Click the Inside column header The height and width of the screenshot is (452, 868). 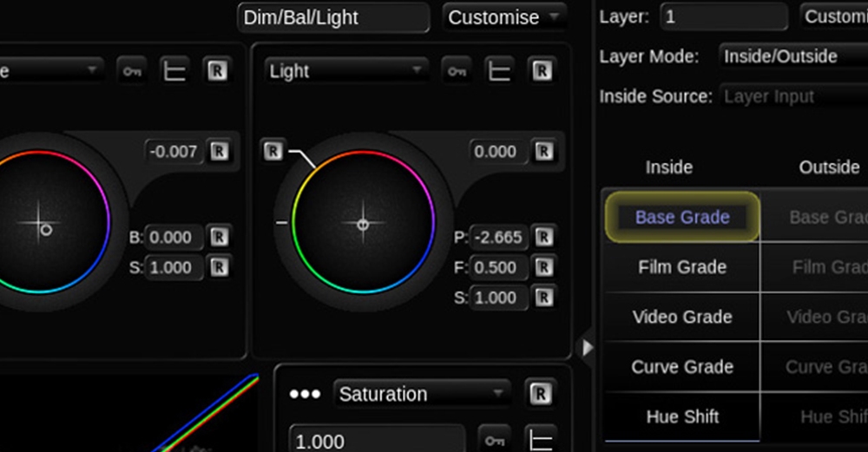click(668, 167)
